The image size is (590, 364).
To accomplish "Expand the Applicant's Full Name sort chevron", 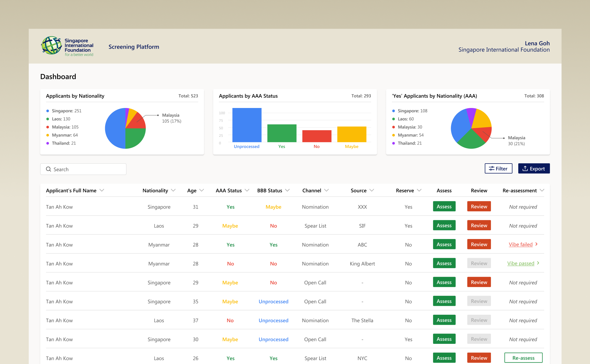I will [x=102, y=190].
